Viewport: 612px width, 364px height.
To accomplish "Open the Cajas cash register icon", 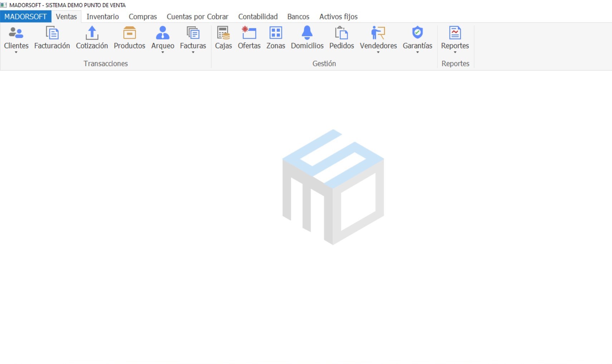I will [223, 33].
